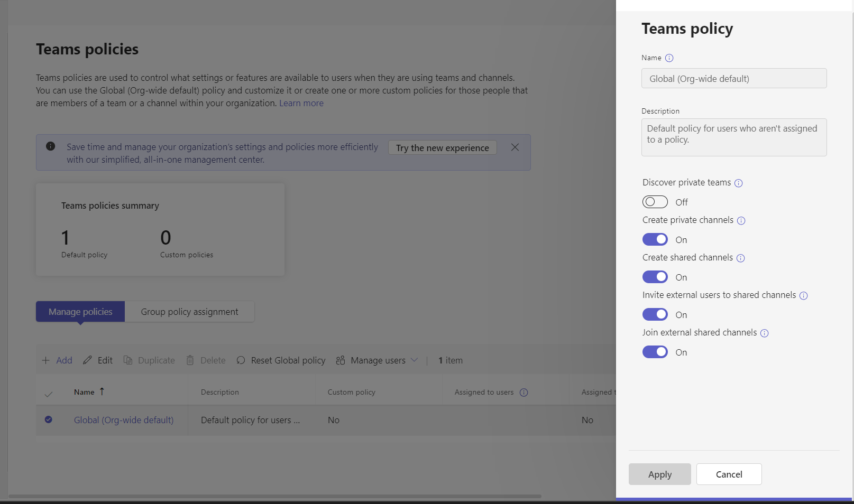Dismiss the new experience banner
This screenshot has width=854, height=504.
pyautogui.click(x=515, y=147)
